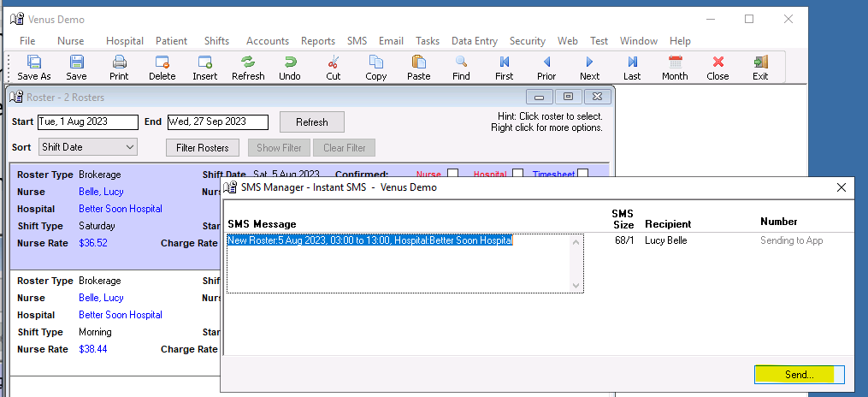Click the Roster window title icon
This screenshot has height=397, width=868.
pos(16,98)
